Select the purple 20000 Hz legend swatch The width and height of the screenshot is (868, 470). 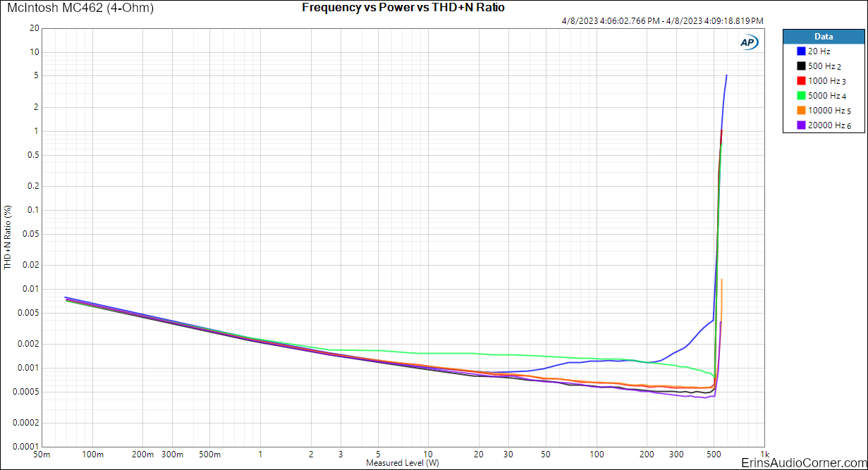click(801, 125)
